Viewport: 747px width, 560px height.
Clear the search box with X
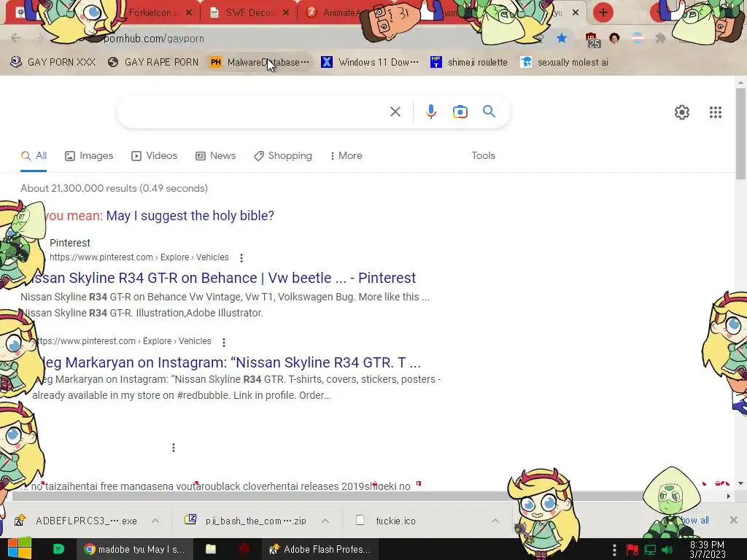click(x=395, y=112)
